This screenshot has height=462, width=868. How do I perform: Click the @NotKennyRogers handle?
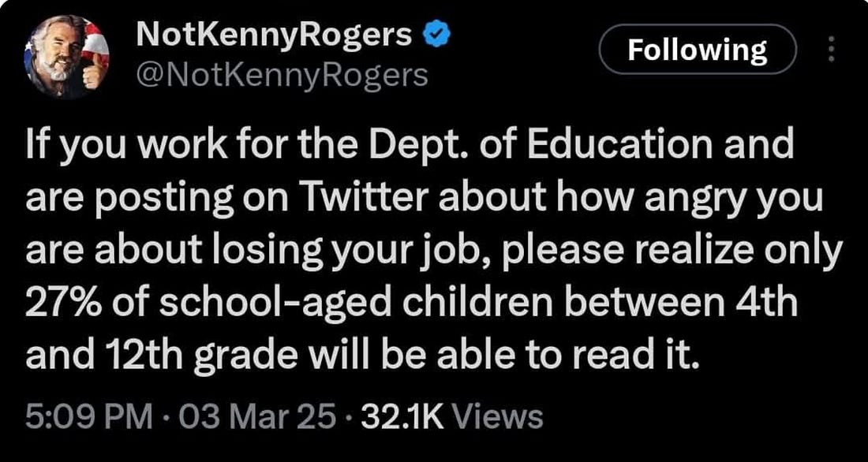(x=282, y=75)
